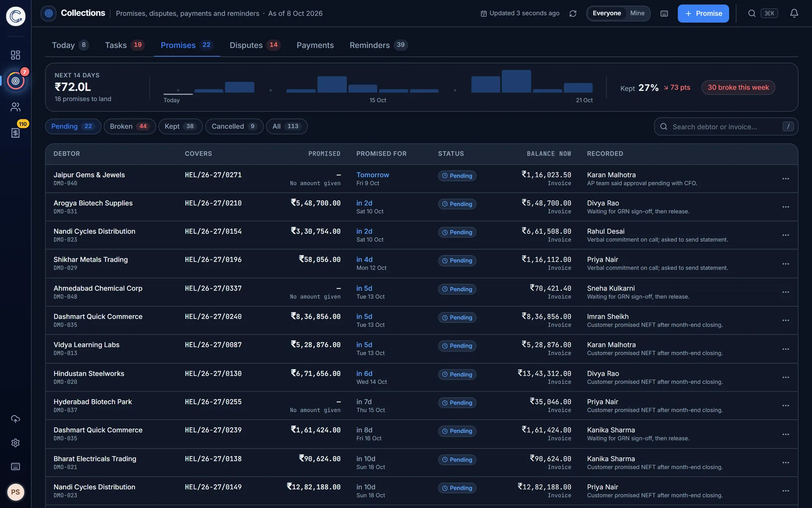The image size is (812, 508).
Task: Filter promises by Kept 38
Action: coord(181,126)
